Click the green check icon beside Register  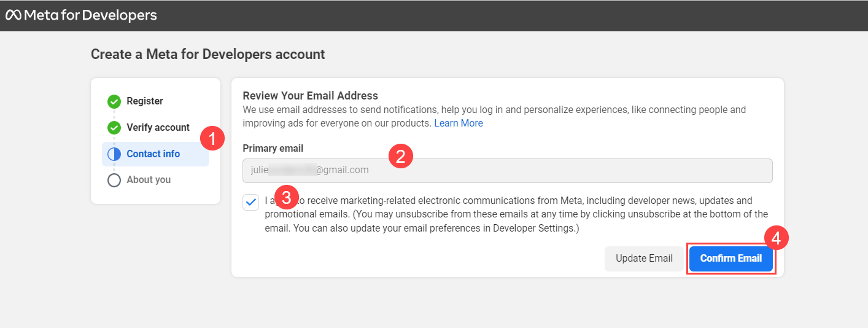tap(114, 101)
